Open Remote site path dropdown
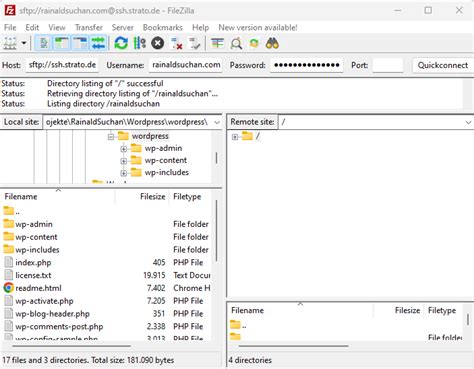 pyautogui.click(x=468, y=122)
